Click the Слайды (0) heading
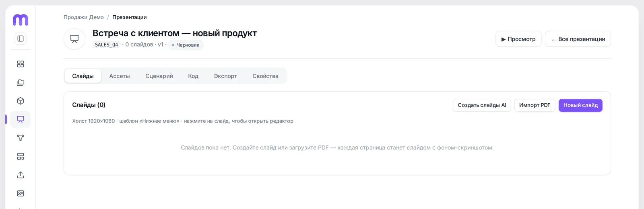644x209 pixels. (89, 105)
